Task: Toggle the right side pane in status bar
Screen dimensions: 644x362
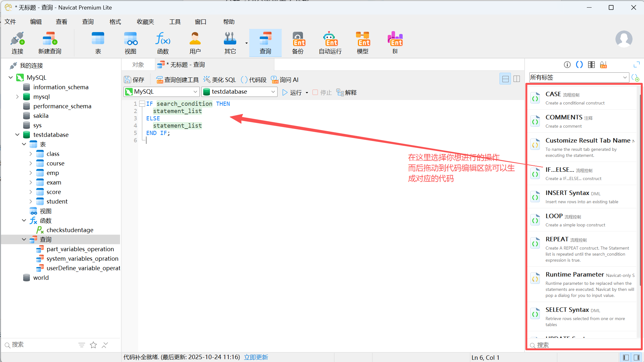Action: click(x=636, y=358)
